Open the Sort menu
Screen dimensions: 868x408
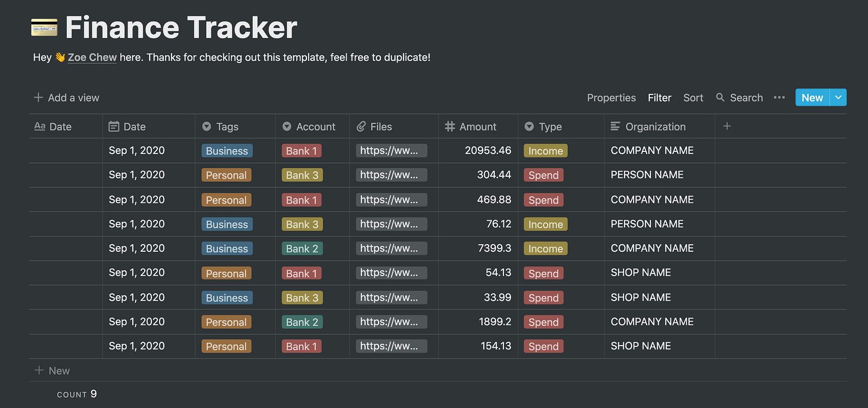[x=693, y=98]
